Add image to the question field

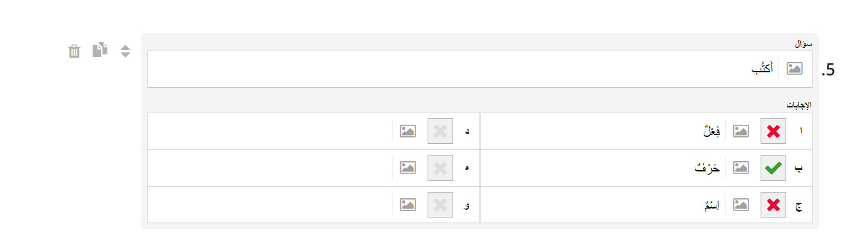pos(794,68)
